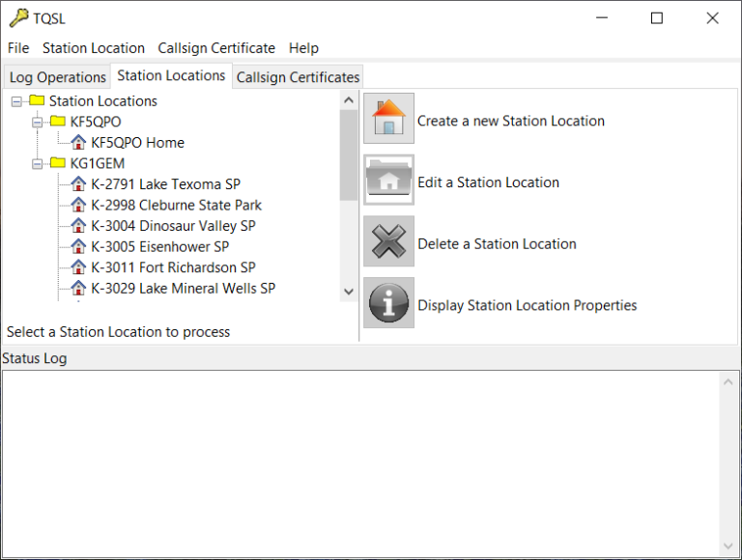Switch to the Log Operations tab
The height and width of the screenshot is (560, 742).
58,77
